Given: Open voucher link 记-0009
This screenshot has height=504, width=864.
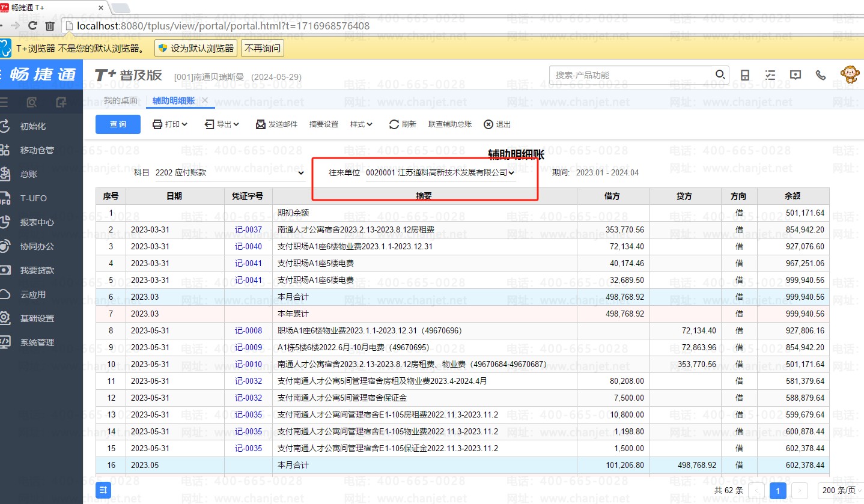Looking at the screenshot, I should coord(248,347).
